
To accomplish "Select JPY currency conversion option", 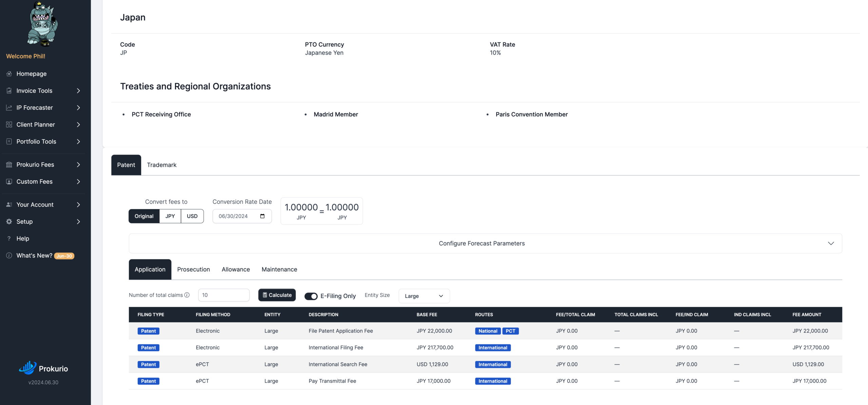I will pos(170,216).
